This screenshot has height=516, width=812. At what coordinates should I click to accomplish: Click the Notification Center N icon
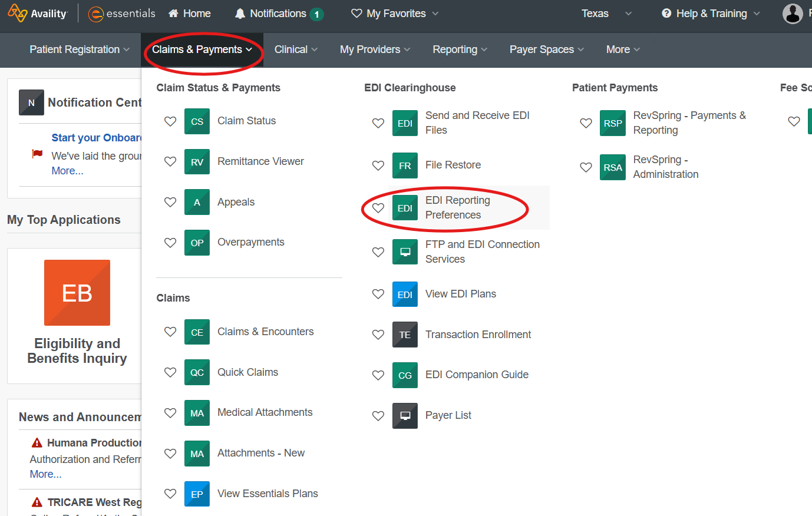pos(31,102)
